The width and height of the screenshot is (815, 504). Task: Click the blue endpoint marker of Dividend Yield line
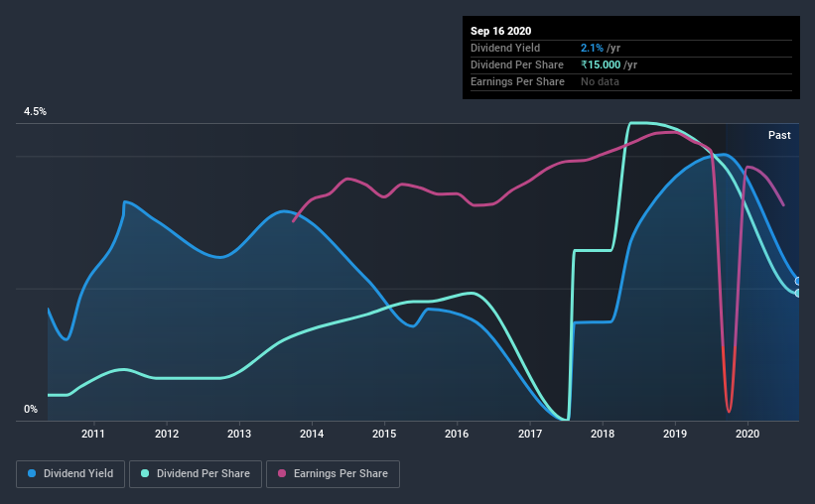pyautogui.click(x=798, y=281)
